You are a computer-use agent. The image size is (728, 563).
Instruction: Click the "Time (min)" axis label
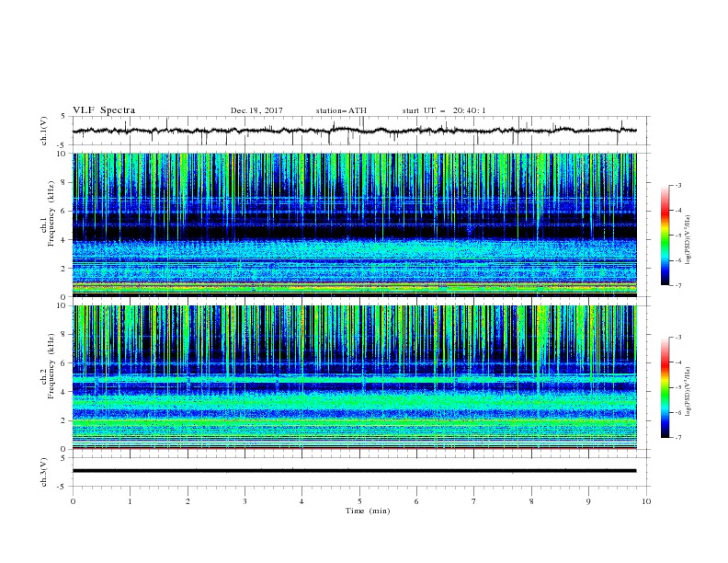coord(368,511)
